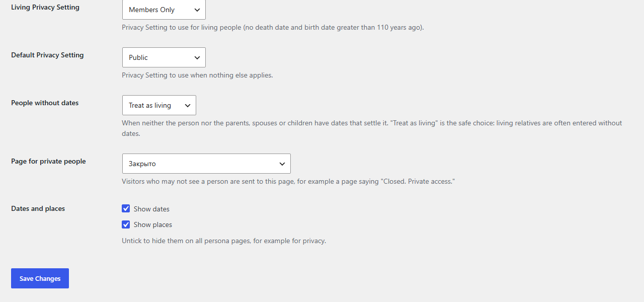Image resolution: width=644 pixels, height=302 pixels.
Task: Open the Living Privacy Setting dropdown
Action: [164, 10]
